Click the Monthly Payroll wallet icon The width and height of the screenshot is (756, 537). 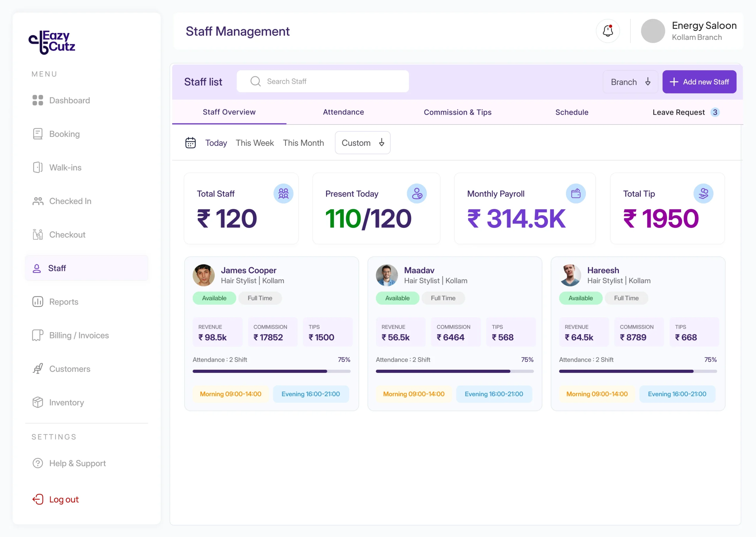point(576,194)
